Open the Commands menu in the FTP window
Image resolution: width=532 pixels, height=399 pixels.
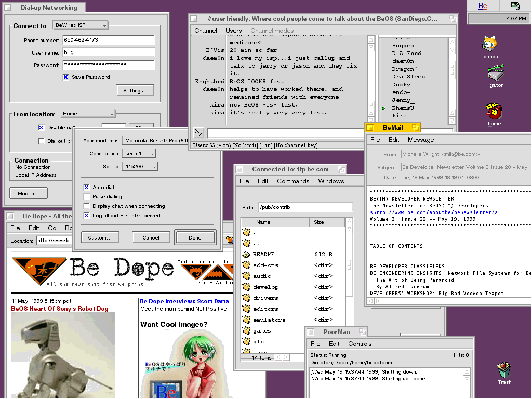coord(293,181)
